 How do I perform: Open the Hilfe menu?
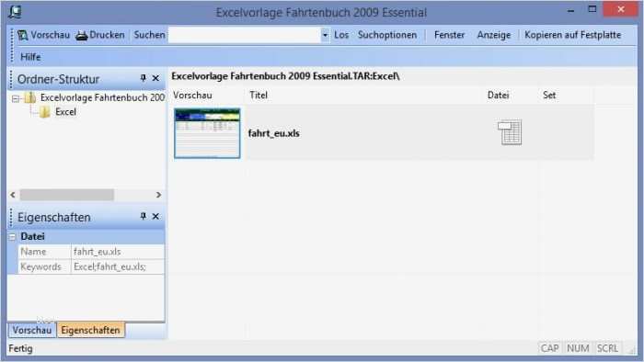(x=30, y=57)
